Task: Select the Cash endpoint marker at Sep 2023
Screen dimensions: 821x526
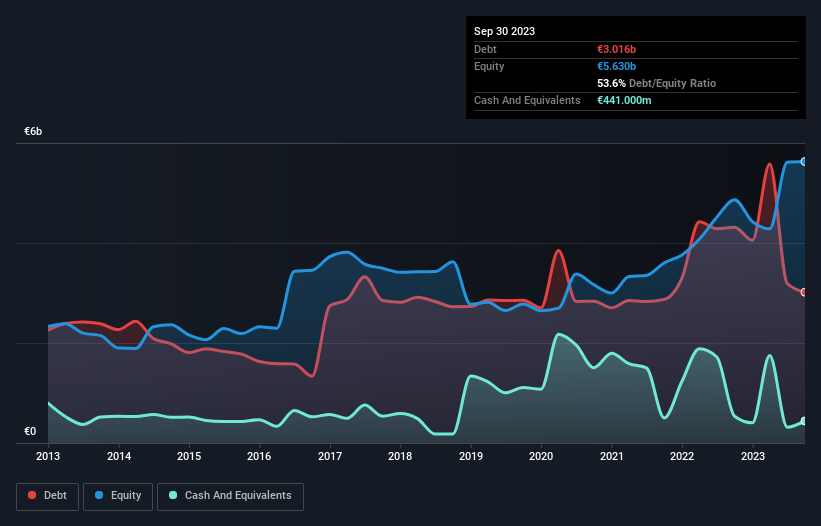Action: (804, 421)
